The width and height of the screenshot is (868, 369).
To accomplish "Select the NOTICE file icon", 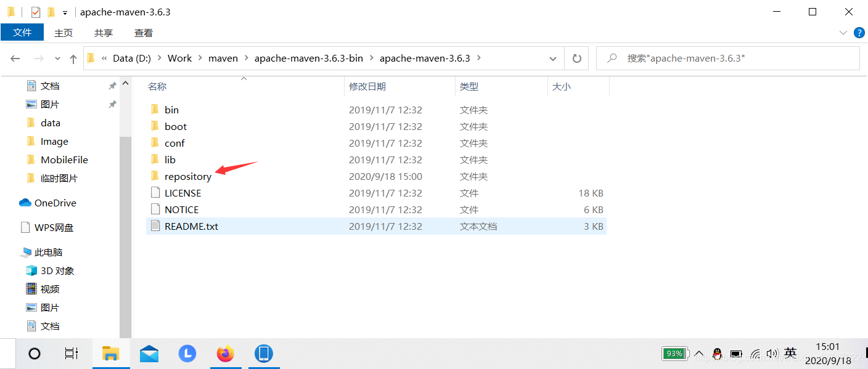I will 155,209.
